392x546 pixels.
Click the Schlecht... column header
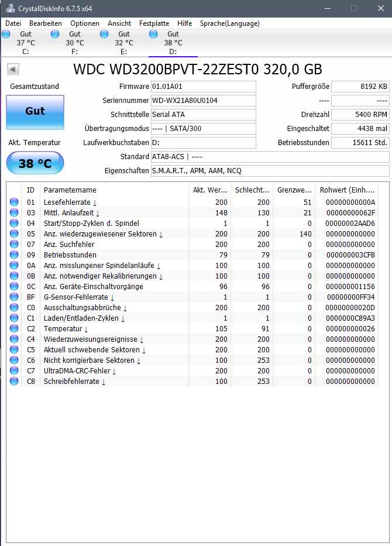[x=252, y=190]
